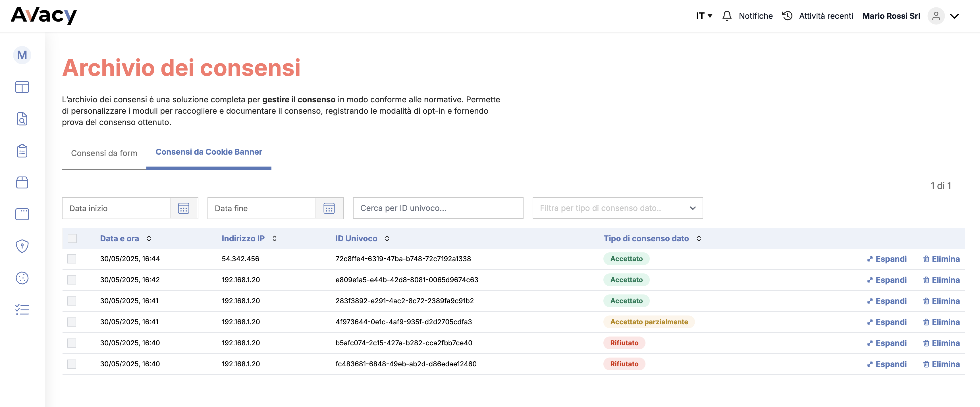The width and height of the screenshot is (980, 407).
Task: Click the document search sidebar icon
Action: click(x=22, y=119)
